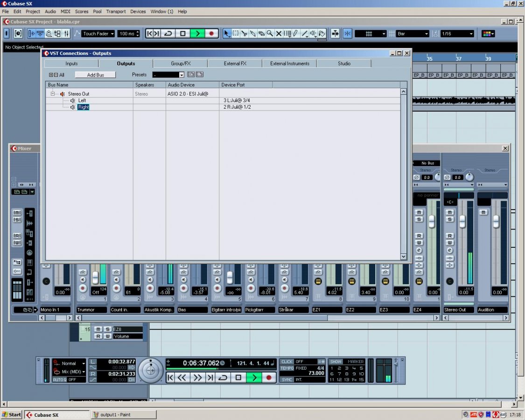The height and width of the screenshot is (420, 525).
Task: Click the Audition channel fader
Action: tap(496, 222)
